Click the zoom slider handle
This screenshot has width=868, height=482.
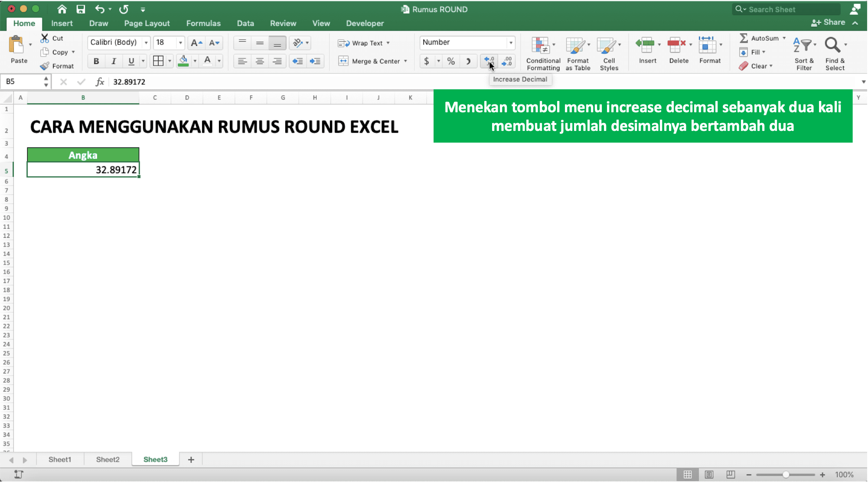(786, 475)
